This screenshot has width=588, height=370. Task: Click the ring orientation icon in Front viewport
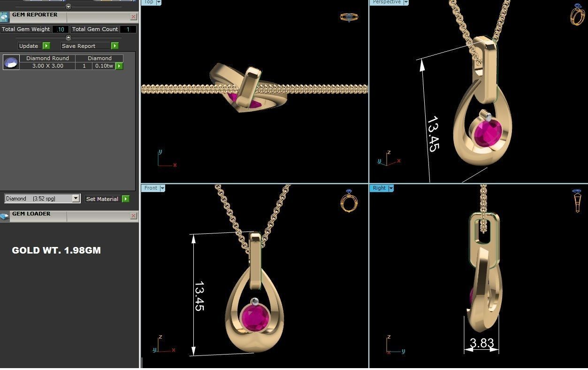click(349, 201)
